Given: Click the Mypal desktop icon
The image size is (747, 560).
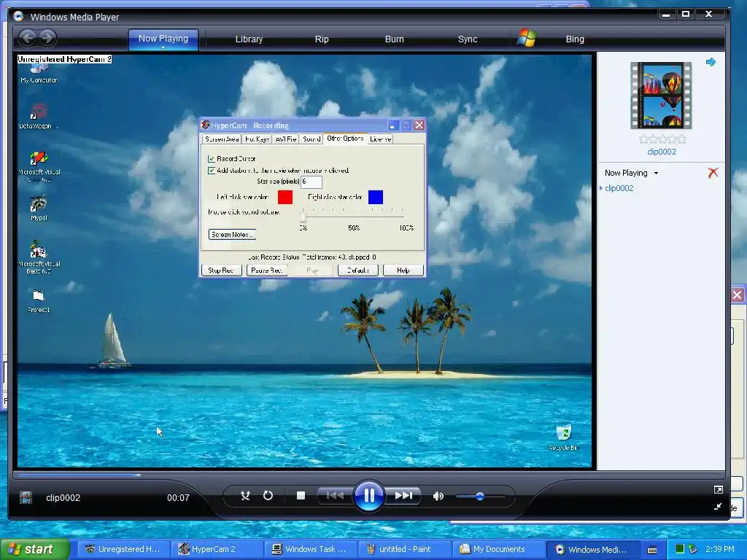Looking at the screenshot, I should point(39,209).
